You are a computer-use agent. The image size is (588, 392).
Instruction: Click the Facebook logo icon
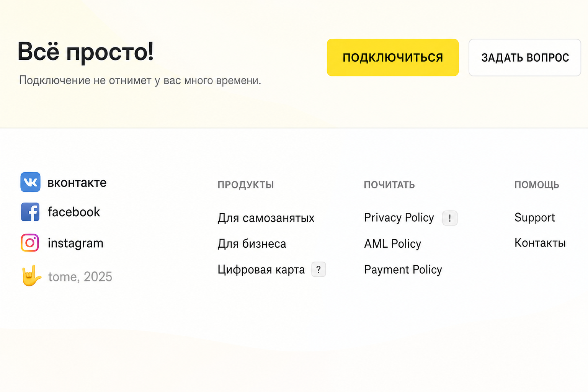coord(30,212)
